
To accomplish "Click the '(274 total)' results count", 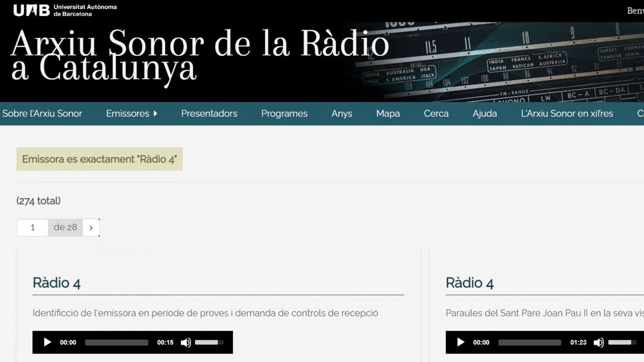I will click(39, 201).
